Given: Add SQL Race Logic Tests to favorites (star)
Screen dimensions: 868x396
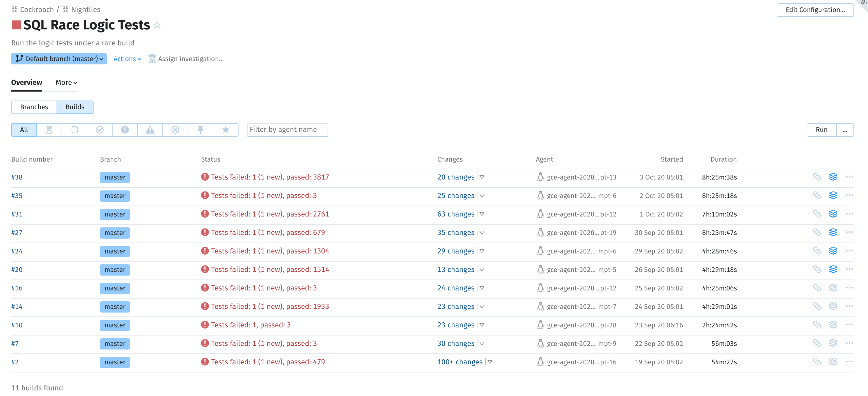Looking at the screenshot, I should [x=157, y=25].
